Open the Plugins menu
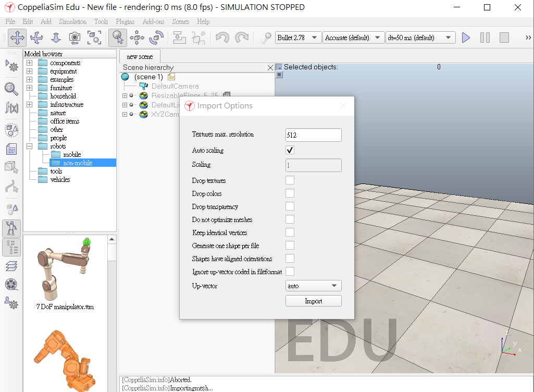The image size is (534, 392). tap(126, 21)
